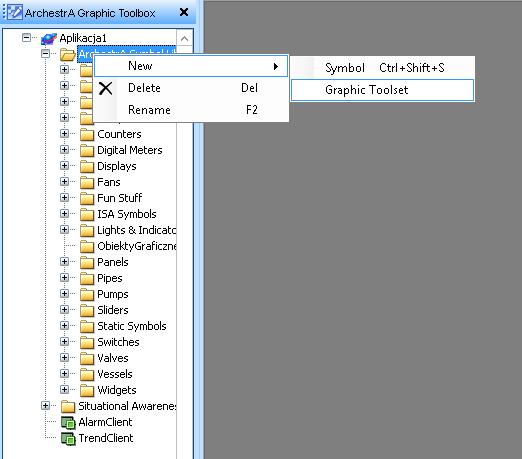
Task: Select the AlarmClient label
Action: [105, 422]
